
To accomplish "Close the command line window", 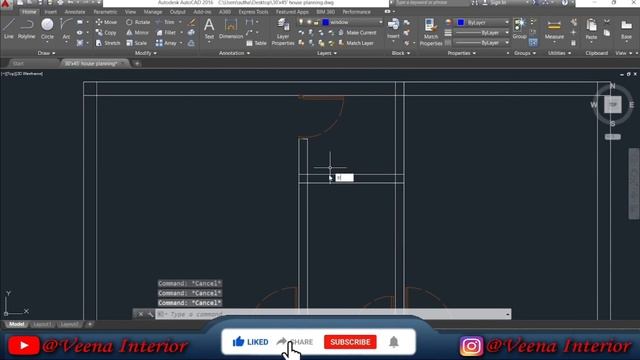I will click(x=140, y=314).
